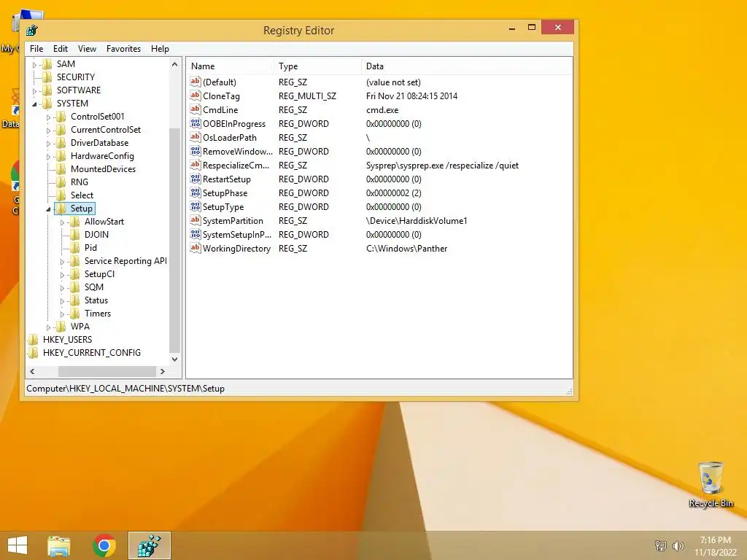The height and width of the screenshot is (560, 747).
Task: Click the horizontal scroll right arrow
Action: 163,371
